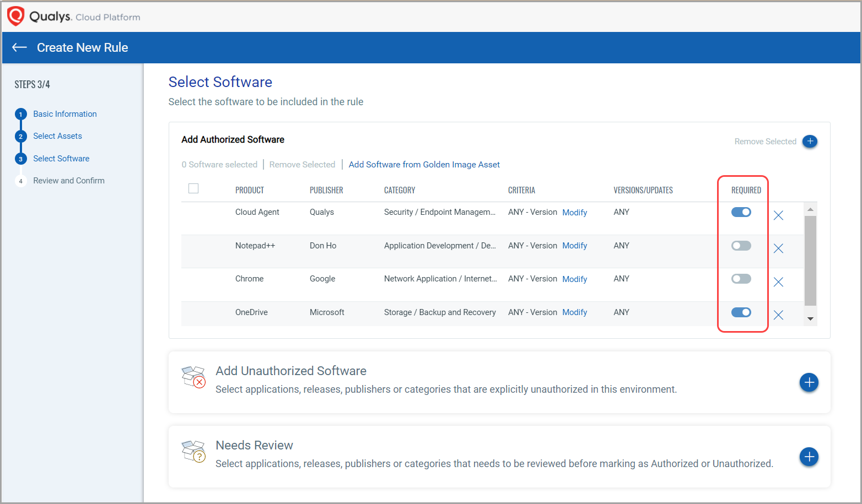Screen dimensions: 862x504
Task: Click the unauthorized software box icon
Action: point(193,377)
